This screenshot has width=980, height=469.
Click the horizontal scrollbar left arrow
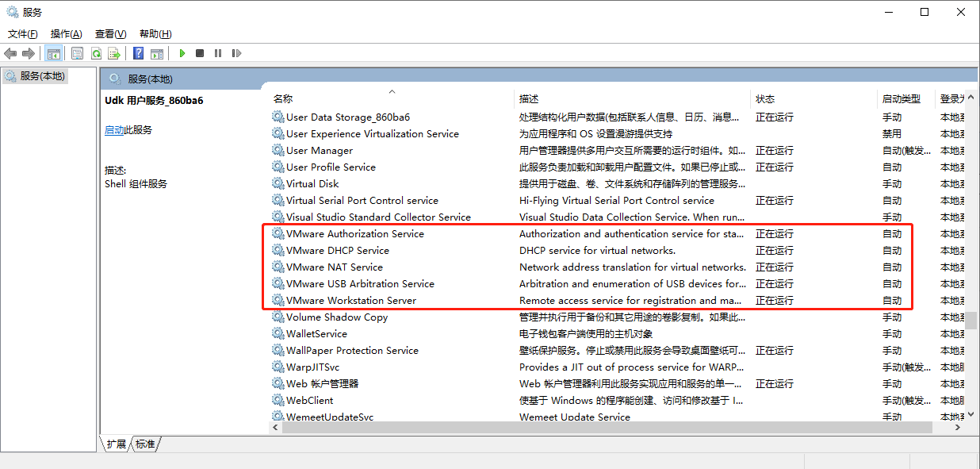(276, 427)
